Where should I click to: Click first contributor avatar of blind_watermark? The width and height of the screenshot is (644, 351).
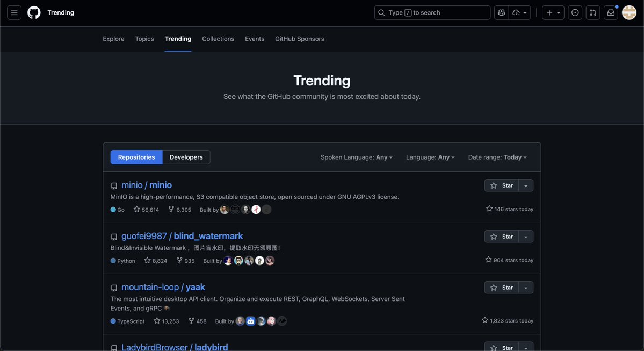coord(228,261)
